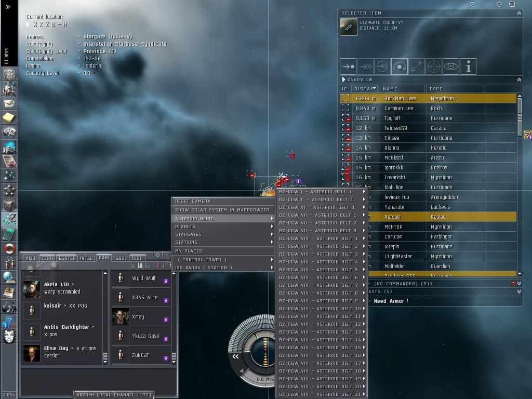The height and width of the screenshot is (399, 532).
Task: Click the Orbit action icon
Action: [x=400, y=66]
